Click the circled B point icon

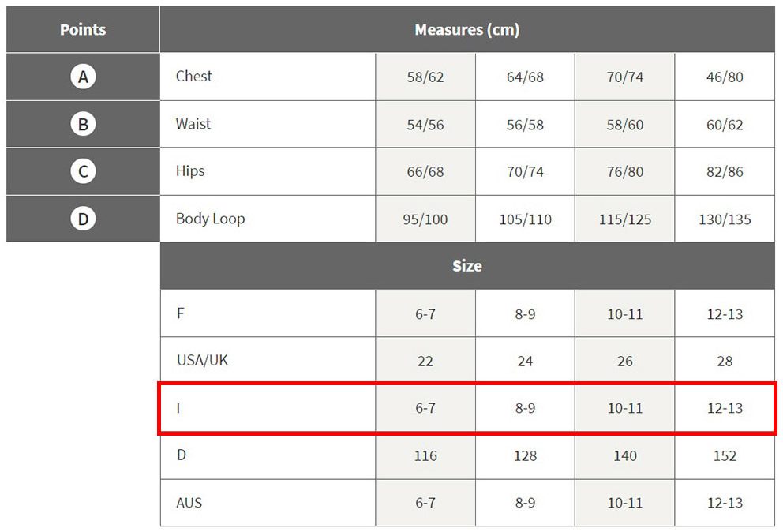[x=83, y=124]
